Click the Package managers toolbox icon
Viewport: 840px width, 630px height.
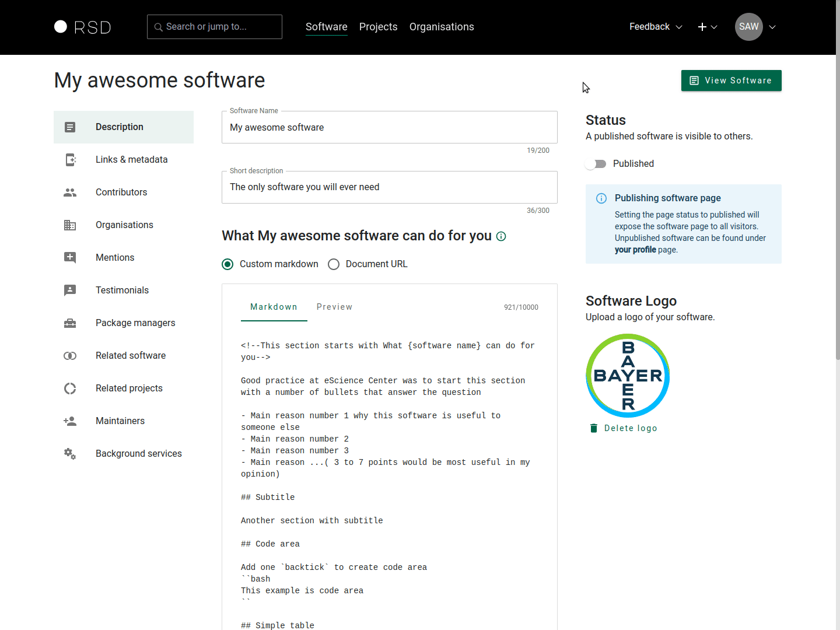pos(70,323)
